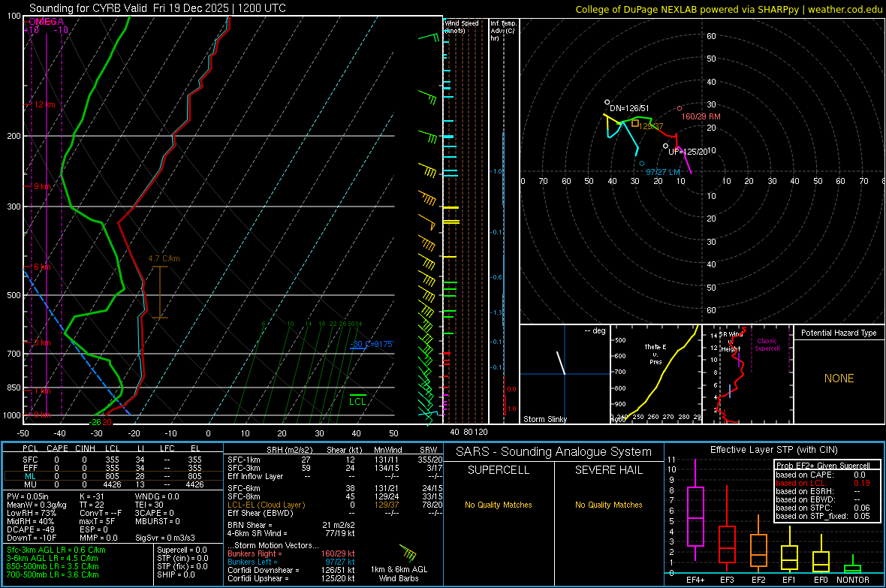The height and width of the screenshot is (588, 886).
Task: Click the 'Storm Slinky' panel label
Action: pyautogui.click(x=544, y=419)
